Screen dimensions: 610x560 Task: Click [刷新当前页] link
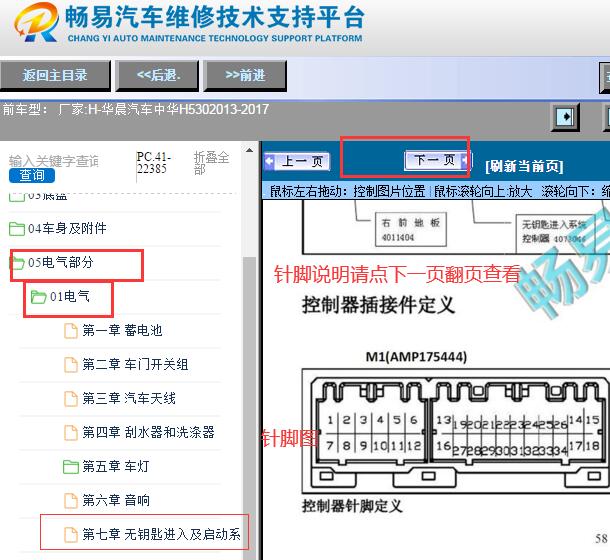coord(524,166)
